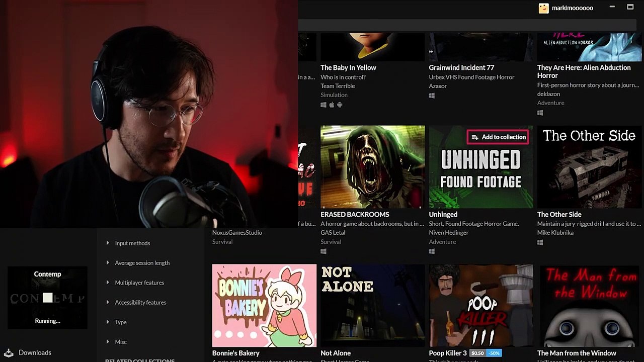Select the Poop Killer 3 cover image

click(x=481, y=306)
